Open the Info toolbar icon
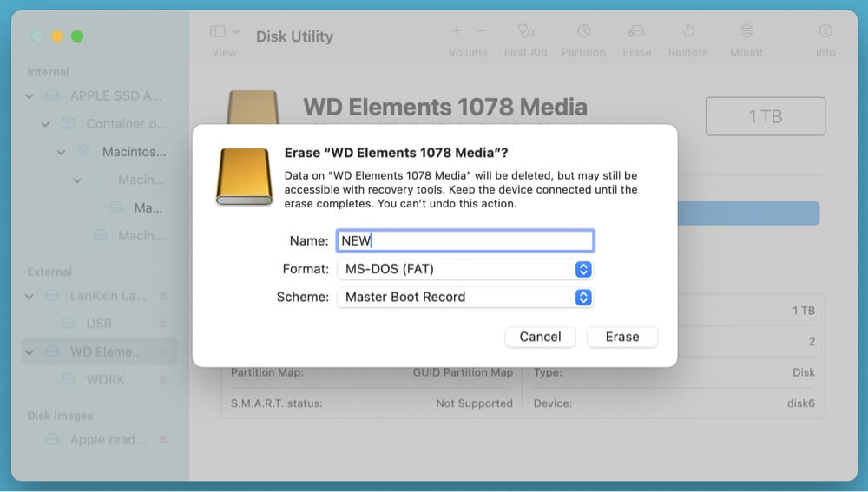Viewport: 868px width, 492px height. point(825,31)
